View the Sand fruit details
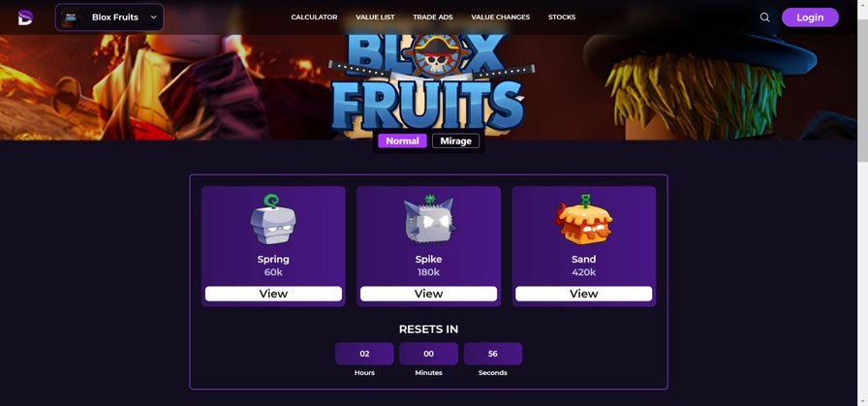The width and height of the screenshot is (868, 406). [583, 294]
